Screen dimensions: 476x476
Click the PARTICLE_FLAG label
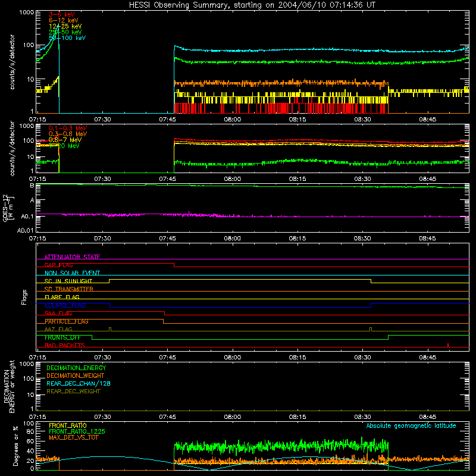coord(67,321)
